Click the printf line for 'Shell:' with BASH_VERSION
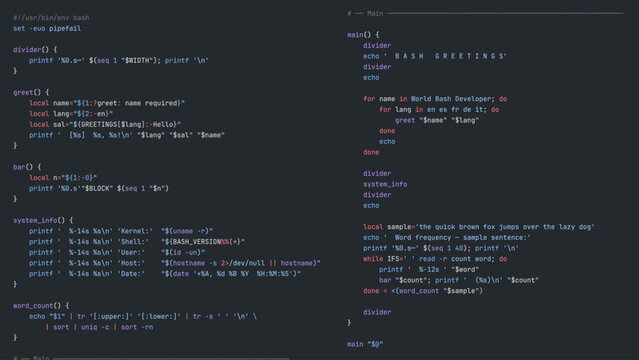Screen dimensions: 639x360 (x=137, y=242)
